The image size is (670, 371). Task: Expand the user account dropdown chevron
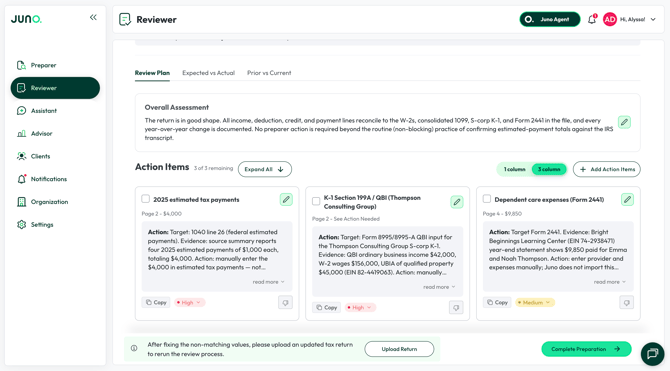coord(653,19)
